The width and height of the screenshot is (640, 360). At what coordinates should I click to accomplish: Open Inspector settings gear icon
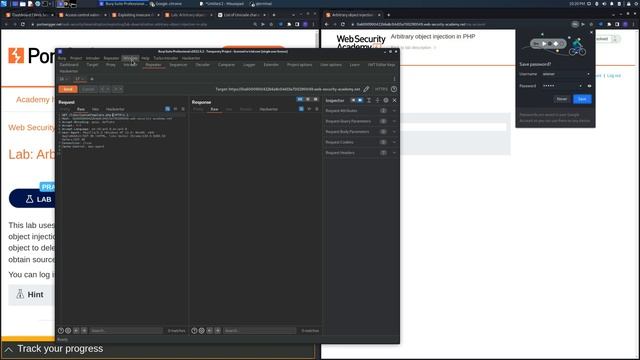click(386, 100)
